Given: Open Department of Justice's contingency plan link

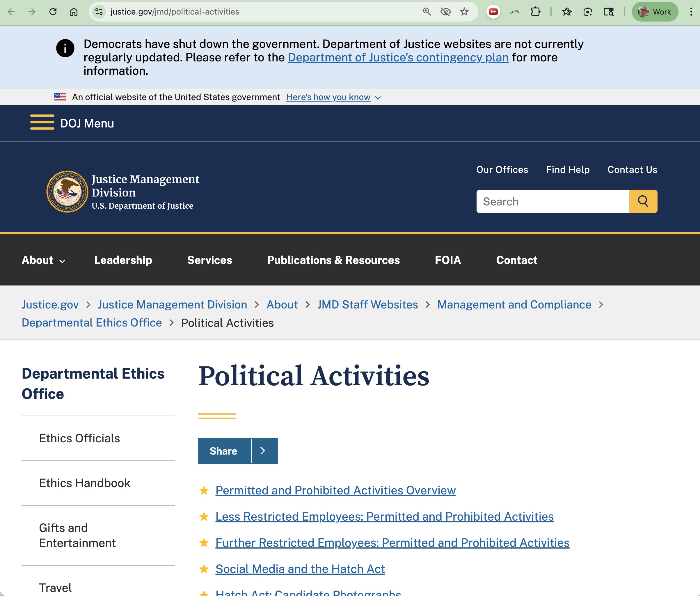Looking at the screenshot, I should coord(398,58).
